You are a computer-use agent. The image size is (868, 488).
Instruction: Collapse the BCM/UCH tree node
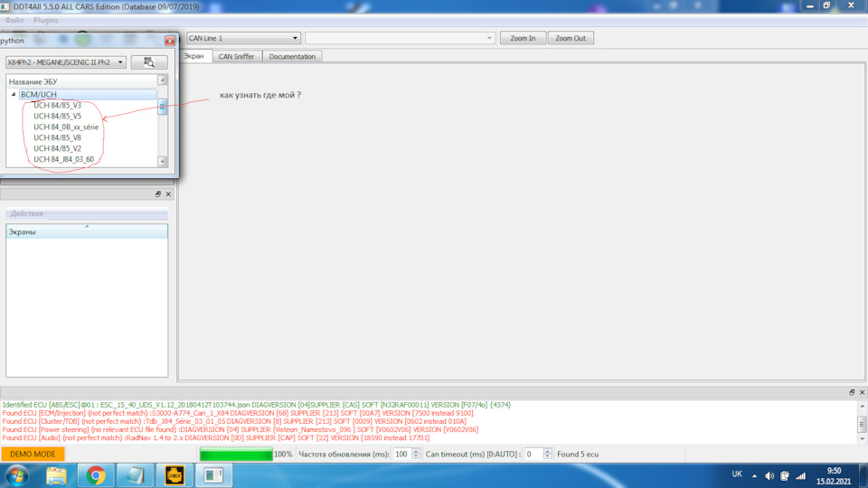(x=14, y=94)
